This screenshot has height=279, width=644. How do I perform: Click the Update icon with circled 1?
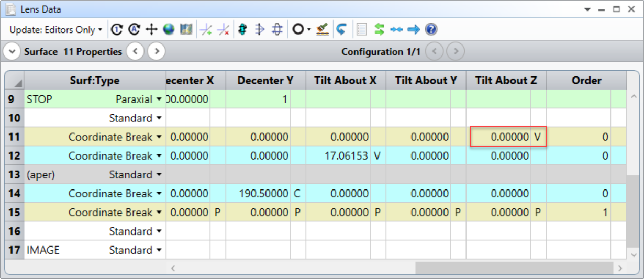point(117,30)
